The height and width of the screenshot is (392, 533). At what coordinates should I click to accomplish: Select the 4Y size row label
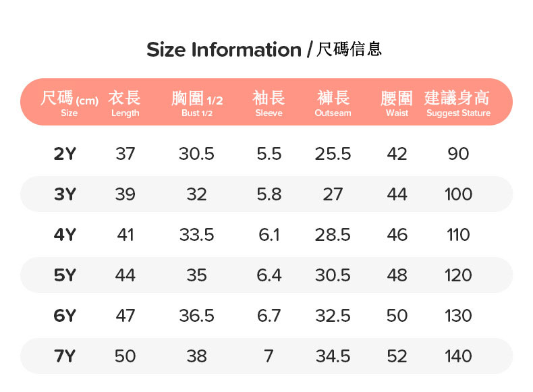(65, 235)
